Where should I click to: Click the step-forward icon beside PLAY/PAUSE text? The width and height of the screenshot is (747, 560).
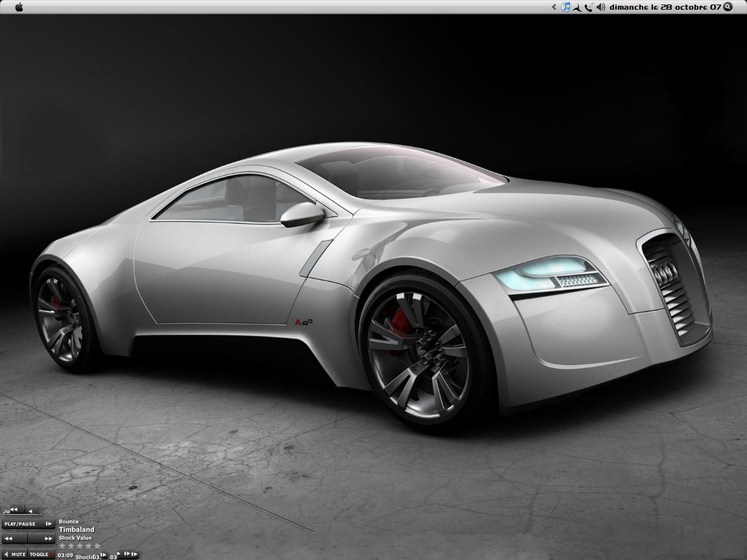click(x=48, y=524)
